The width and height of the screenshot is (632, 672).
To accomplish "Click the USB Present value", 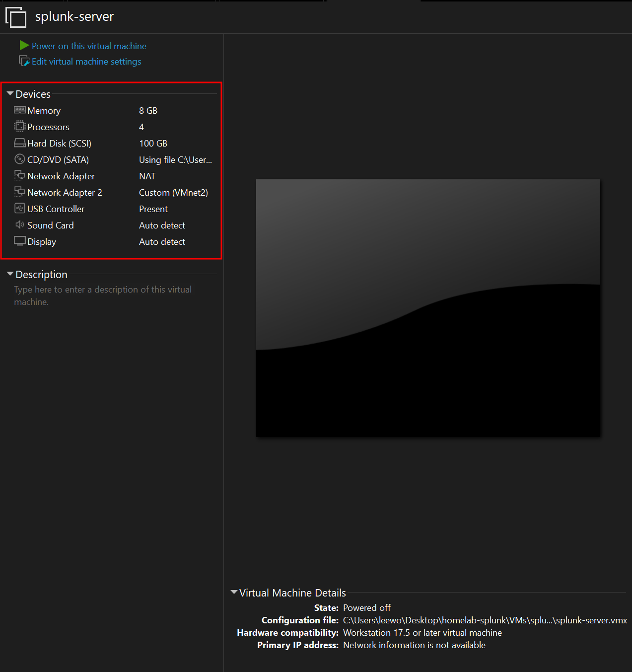I will click(153, 209).
